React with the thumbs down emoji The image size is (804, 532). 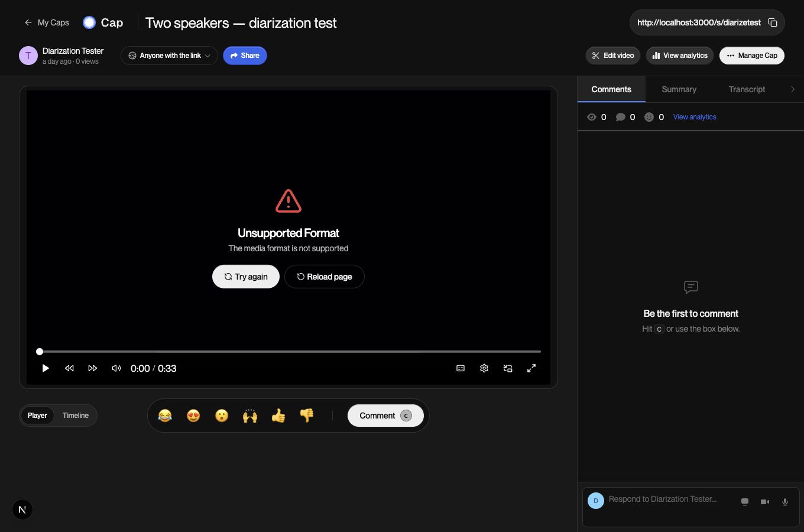[x=307, y=416]
